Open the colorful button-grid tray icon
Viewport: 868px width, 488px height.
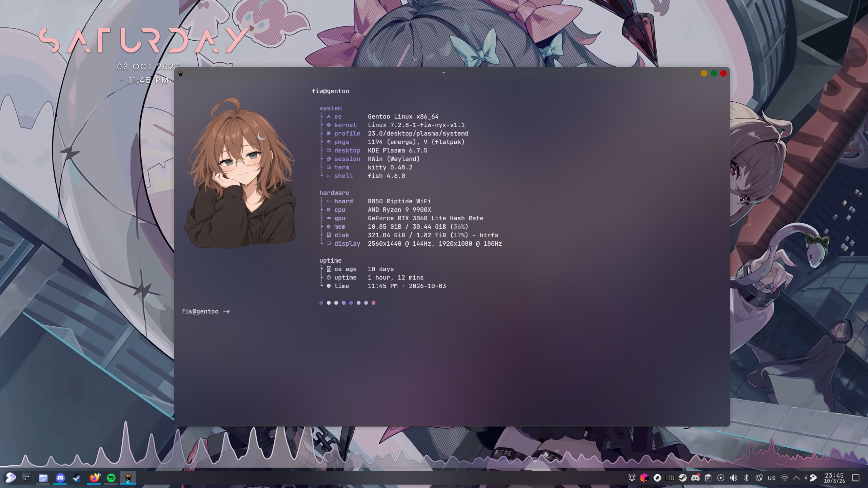point(670,478)
